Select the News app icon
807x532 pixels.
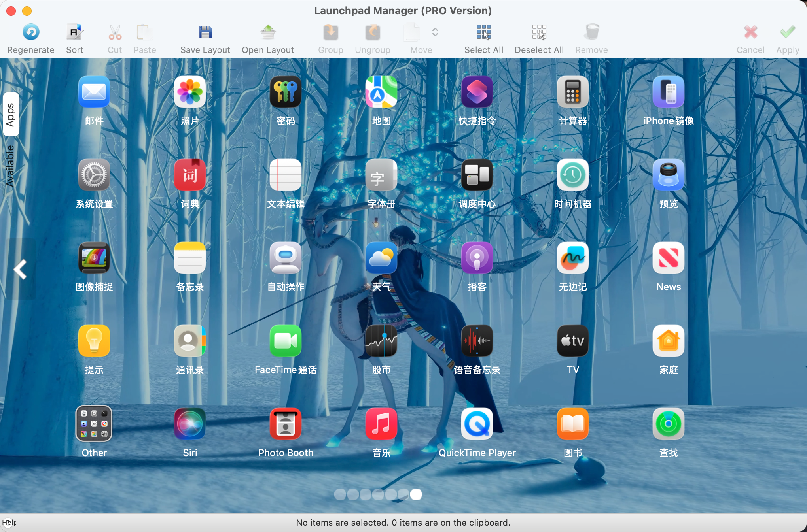(668, 258)
